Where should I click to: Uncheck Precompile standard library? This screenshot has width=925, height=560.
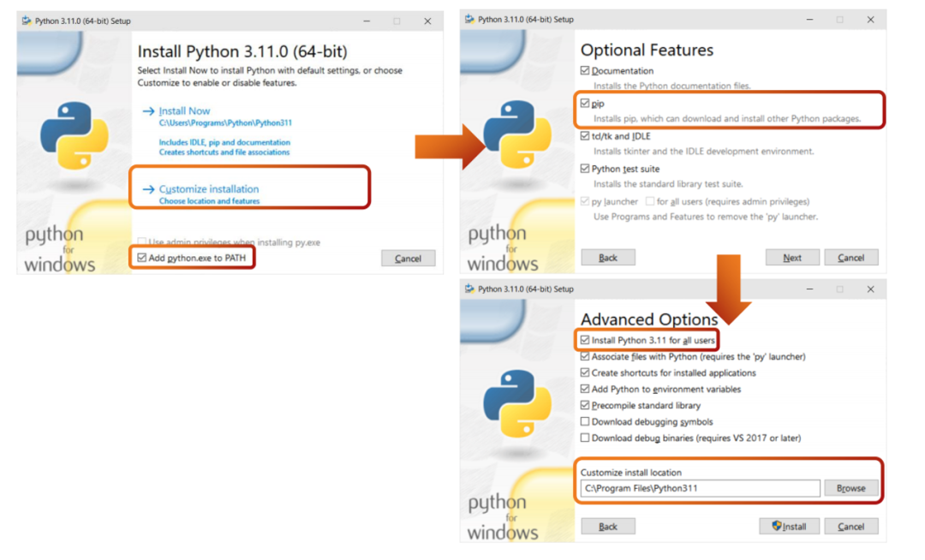[x=586, y=406]
